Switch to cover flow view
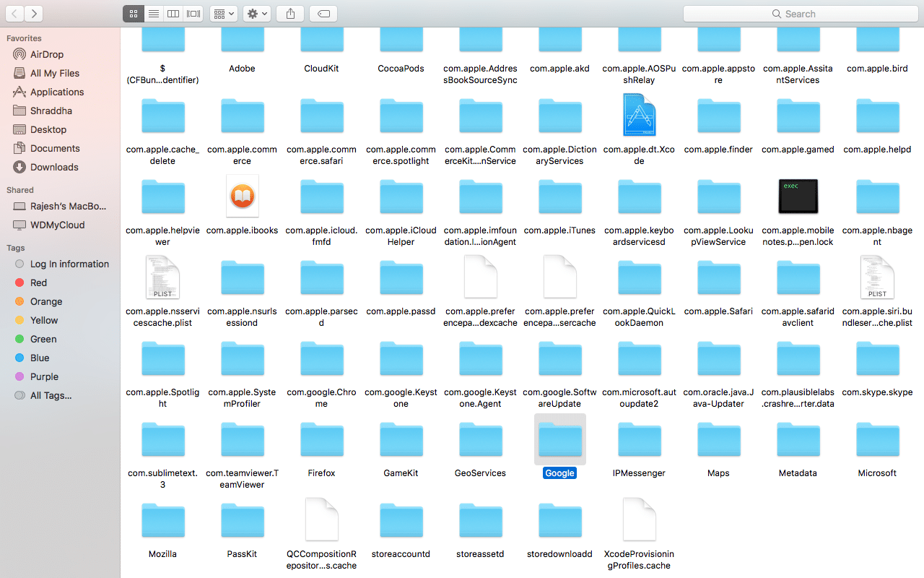 pyautogui.click(x=193, y=14)
